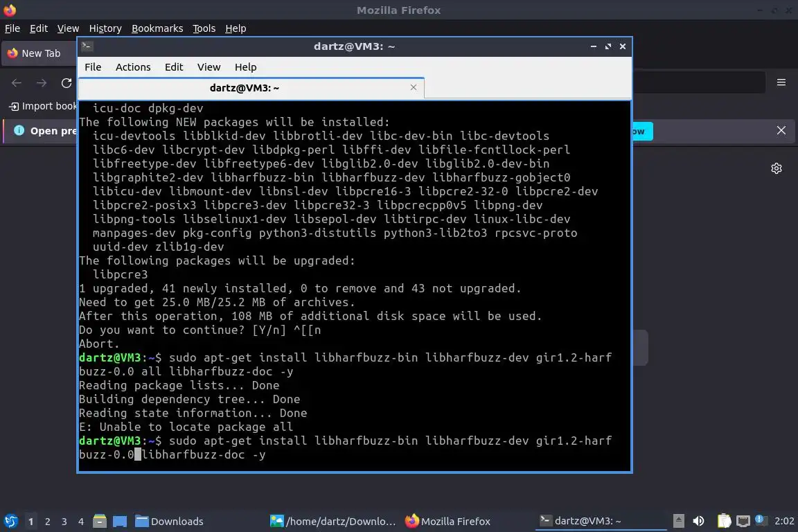Minimize the terminal window
The width and height of the screenshot is (798, 532).
pyautogui.click(x=594, y=46)
